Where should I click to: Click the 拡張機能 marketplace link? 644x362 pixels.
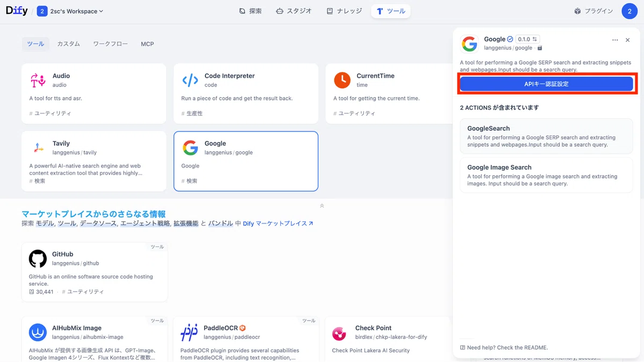tap(186, 223)
